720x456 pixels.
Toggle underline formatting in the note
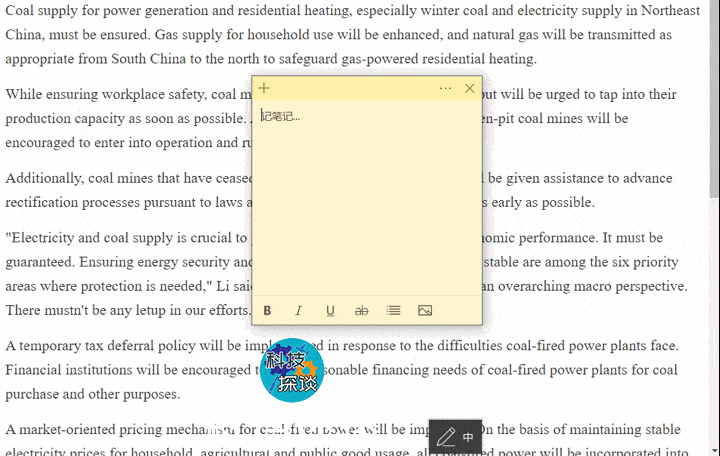tap(330, 311)
